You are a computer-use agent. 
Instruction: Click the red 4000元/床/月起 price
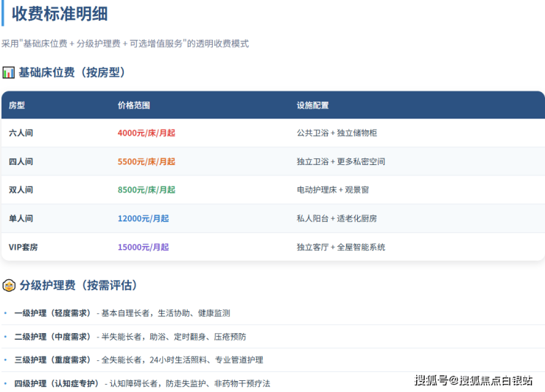146,133
